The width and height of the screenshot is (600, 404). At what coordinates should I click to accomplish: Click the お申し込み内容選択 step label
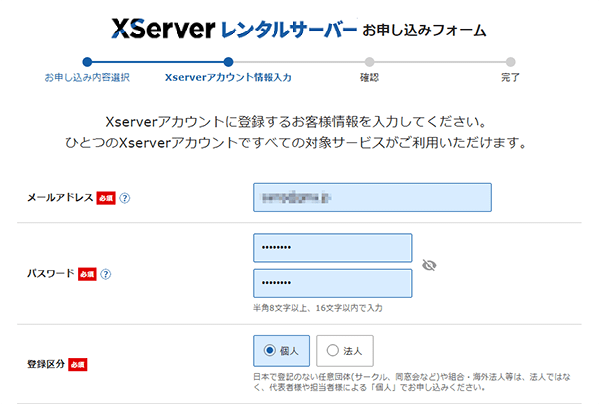87,77
